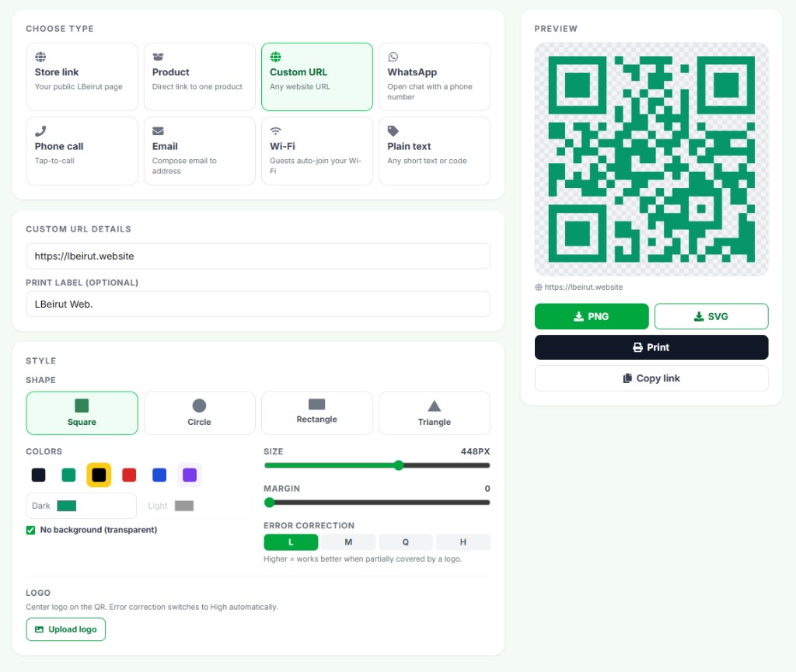Select the Circle shape option
Viewport: 796px width, 672px height.
[x=200, y=413]
